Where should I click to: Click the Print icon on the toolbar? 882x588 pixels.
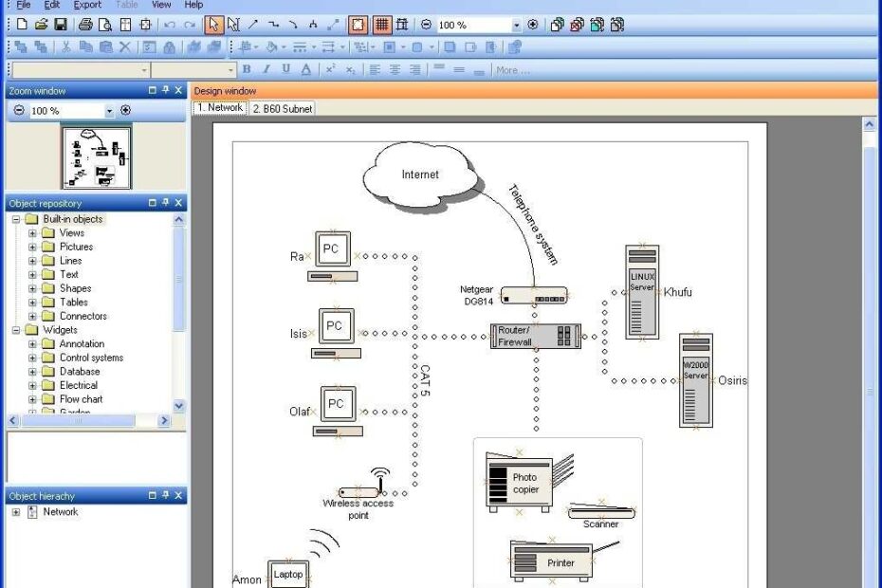(x=84, y=26)
